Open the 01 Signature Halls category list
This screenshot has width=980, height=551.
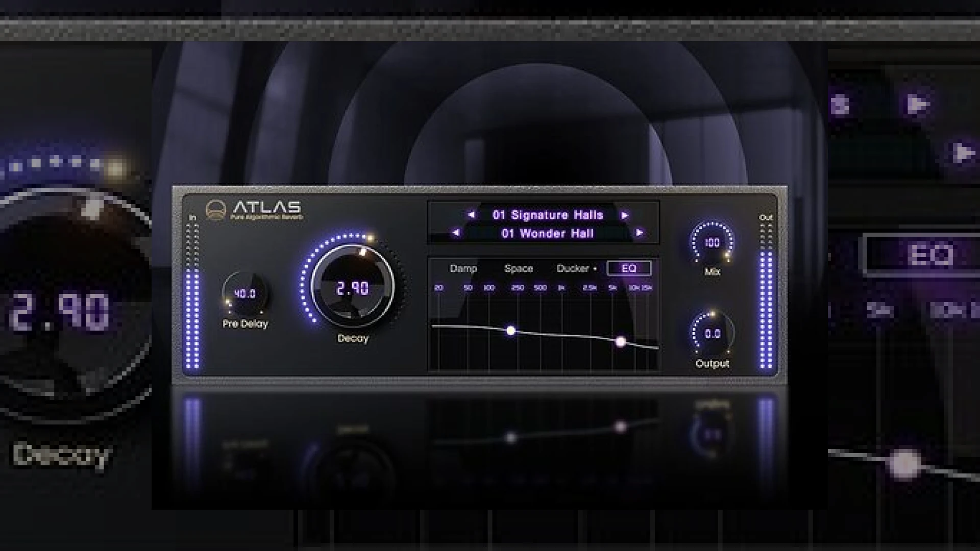click(548, 215)
